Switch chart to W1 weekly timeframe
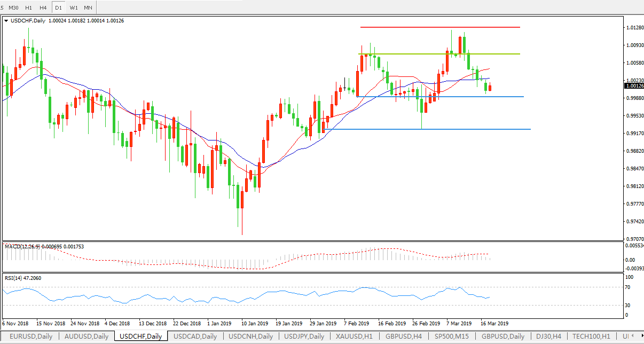Viewport: 644px width, 344px height. (x=74, y=8)
